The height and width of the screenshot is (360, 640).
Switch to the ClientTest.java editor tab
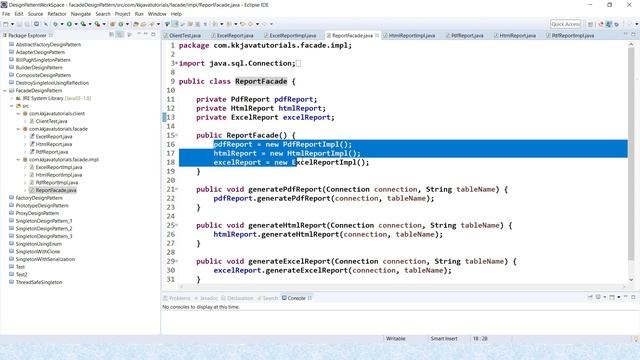184,36
